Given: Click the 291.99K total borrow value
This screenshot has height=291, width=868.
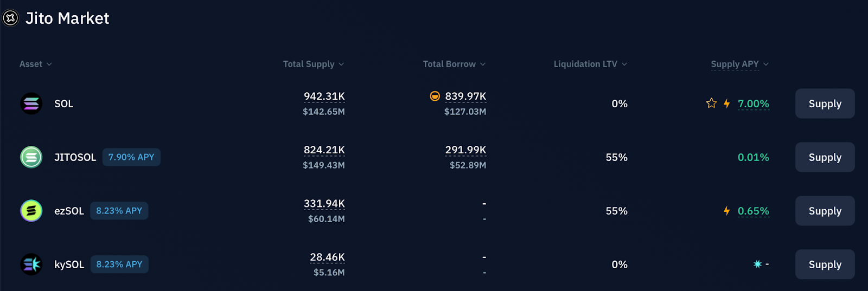Looking at the screenshot, I should pos(465,150).
